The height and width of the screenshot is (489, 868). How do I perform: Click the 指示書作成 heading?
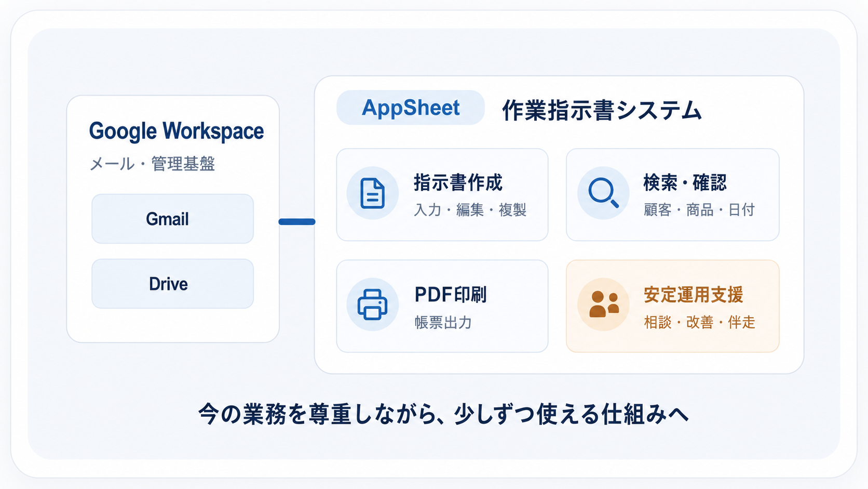(458, 183)
